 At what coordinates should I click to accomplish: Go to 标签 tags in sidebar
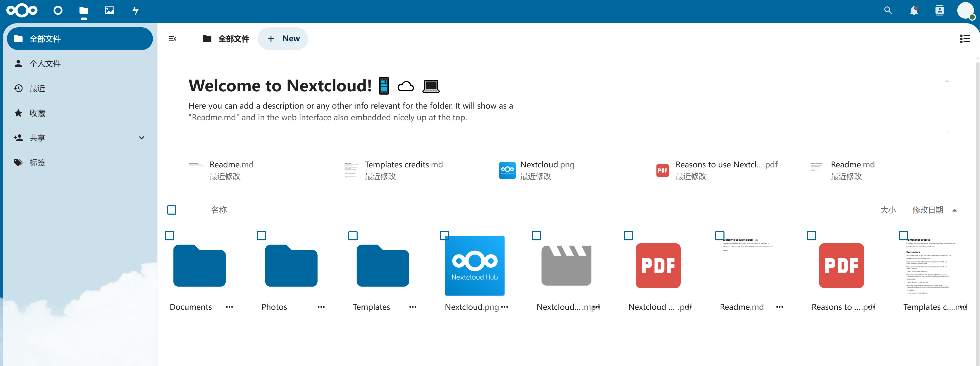80,162
